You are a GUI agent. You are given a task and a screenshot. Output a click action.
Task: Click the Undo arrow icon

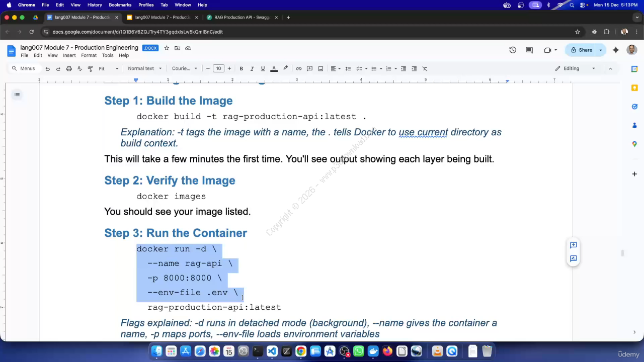click(x=48, y=68)
